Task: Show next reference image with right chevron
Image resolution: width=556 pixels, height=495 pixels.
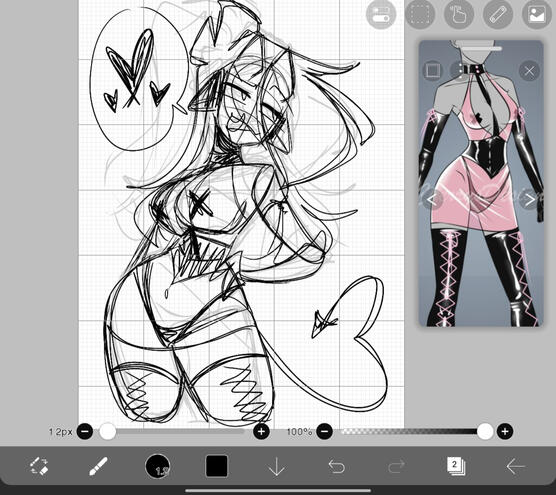Action: (x=529, y=200)
